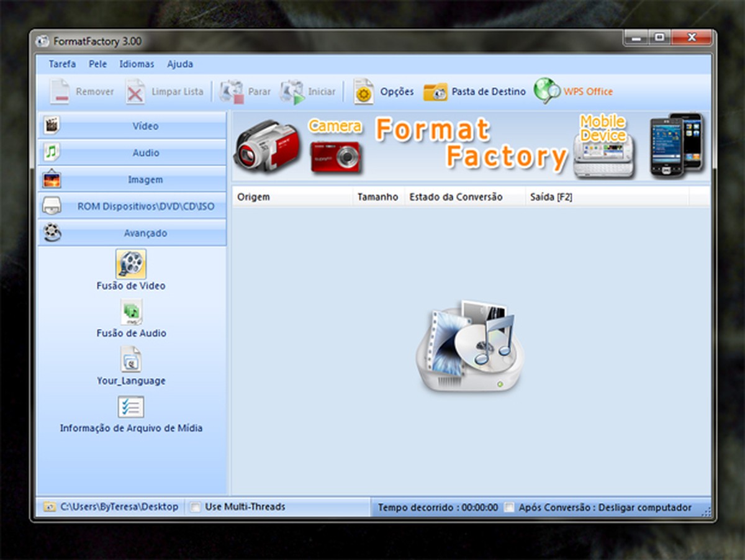
Task: Click the Pasta de Destino folder icon
Action: coord(435,92)
